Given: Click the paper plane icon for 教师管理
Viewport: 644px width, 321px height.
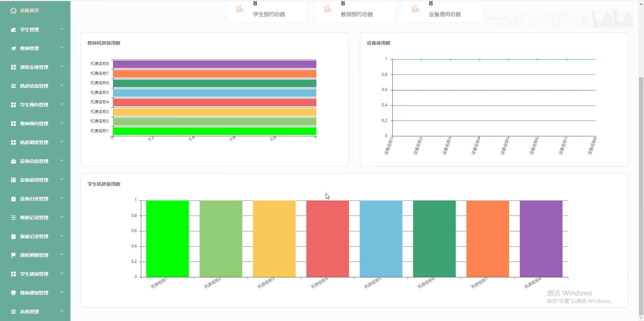Looking at the screenshot, I should [13, 48].
